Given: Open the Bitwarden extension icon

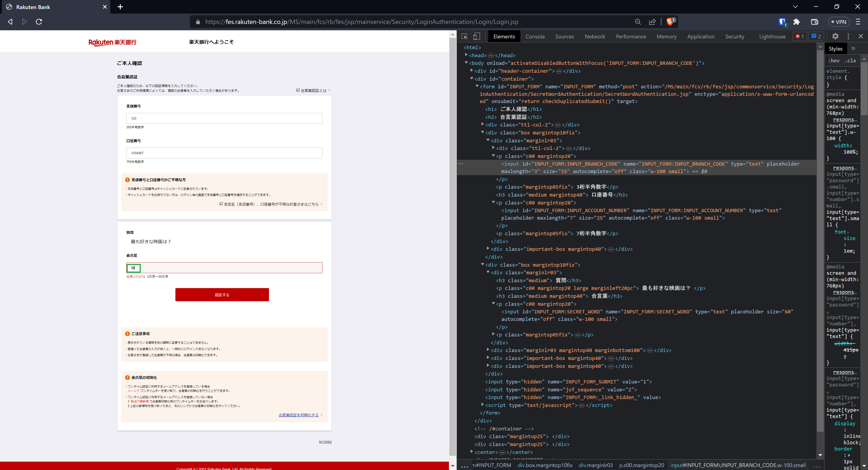Looking at the screenshot, I should coord(782,22).
